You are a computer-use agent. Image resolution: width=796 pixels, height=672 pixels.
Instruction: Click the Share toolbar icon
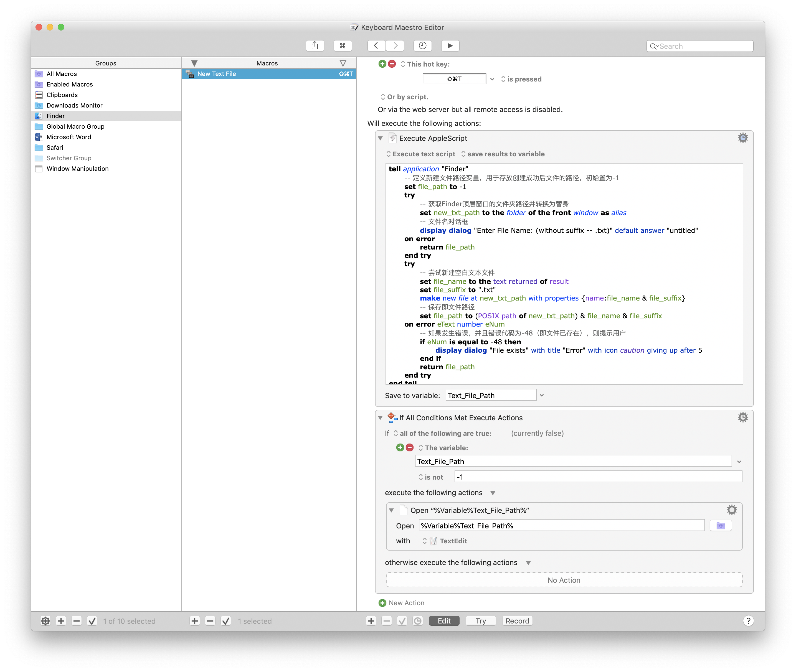(x=315, y=46)
